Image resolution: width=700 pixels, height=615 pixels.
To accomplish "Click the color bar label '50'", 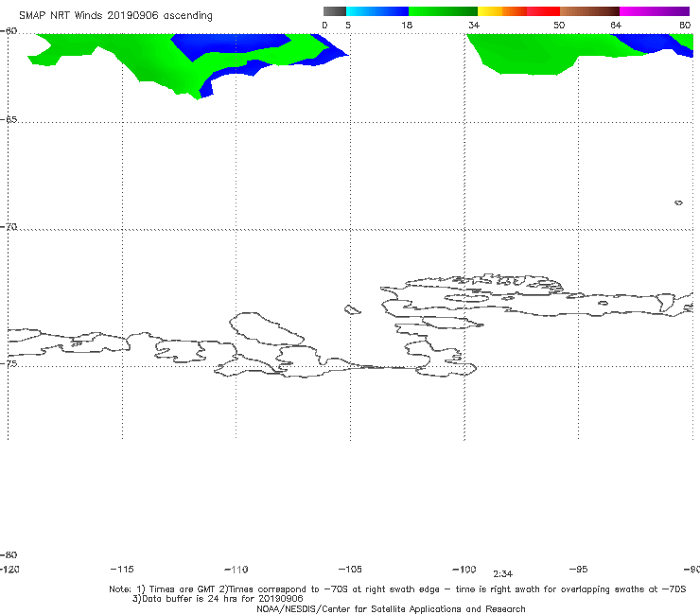I will pyautogui.click(x=559, y=25).
